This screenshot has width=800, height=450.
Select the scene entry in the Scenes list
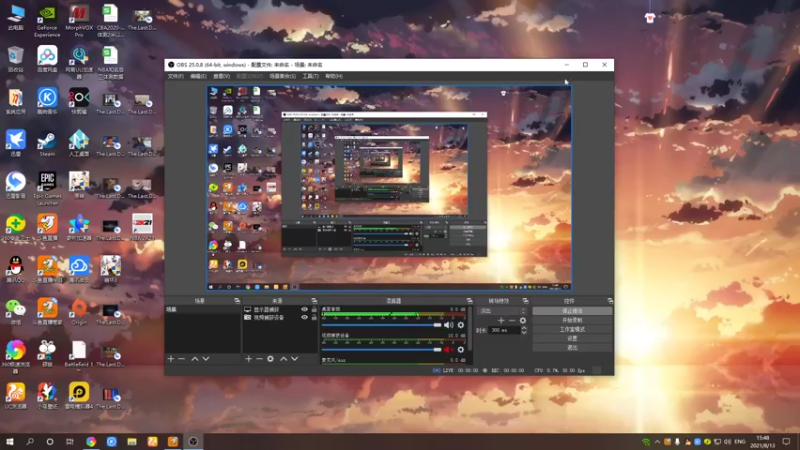202,310
